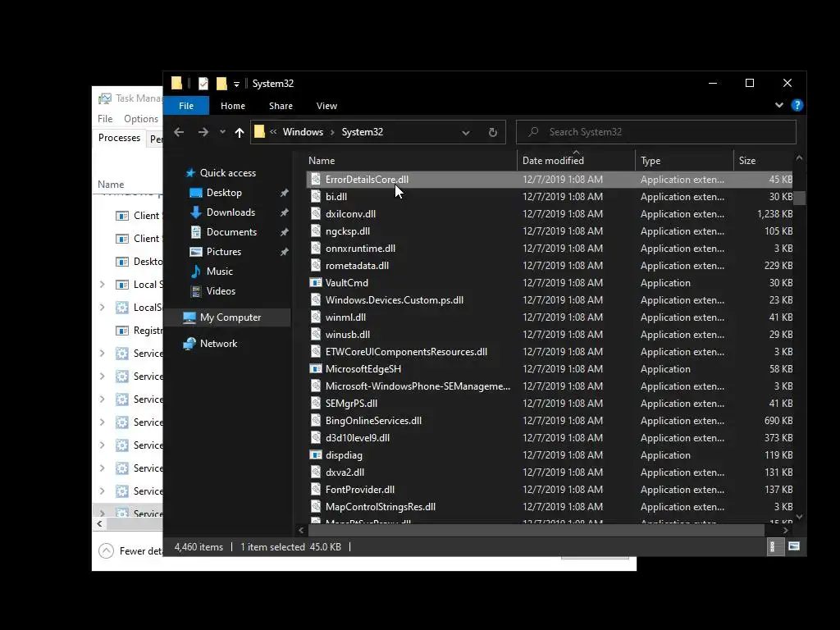
Task: Sort by the Size column header
Action: point(763,160)
